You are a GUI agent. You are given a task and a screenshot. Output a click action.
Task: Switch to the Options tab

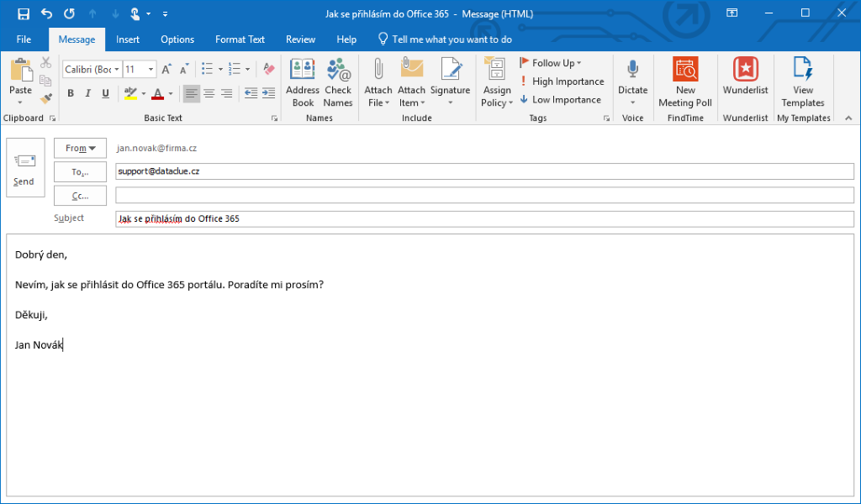pyautogui.click(x=177, y=39)
